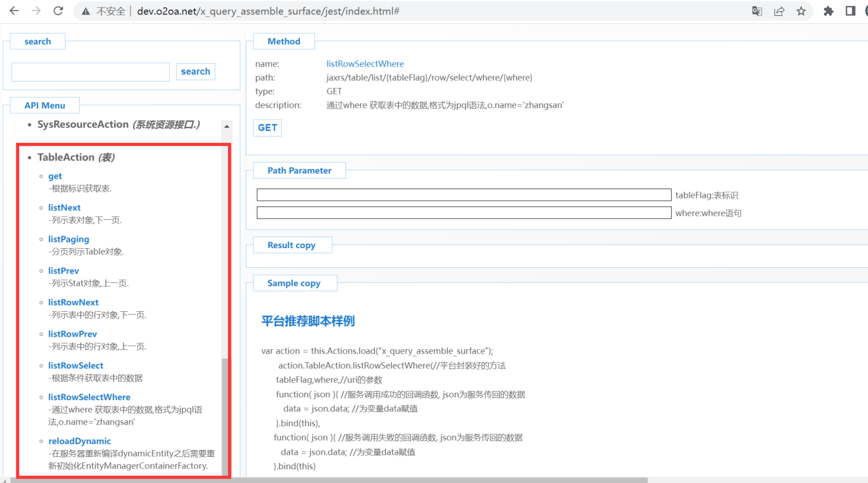This screenshot has width=868, height=483.
Task: Open the extensions puzzle icon
Action: click(829, 11)
